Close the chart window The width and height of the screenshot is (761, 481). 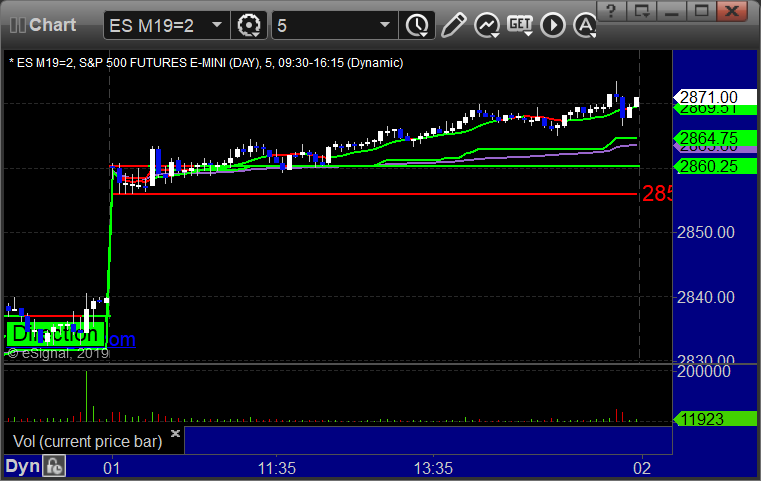tap(732, 10)
